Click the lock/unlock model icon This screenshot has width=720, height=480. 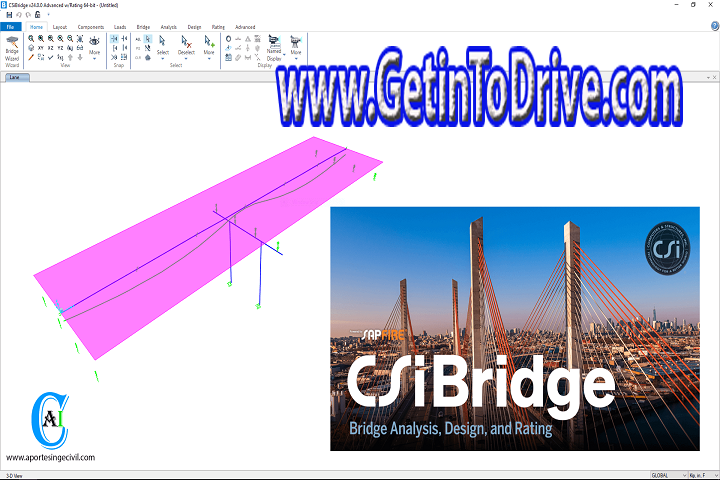38,15
